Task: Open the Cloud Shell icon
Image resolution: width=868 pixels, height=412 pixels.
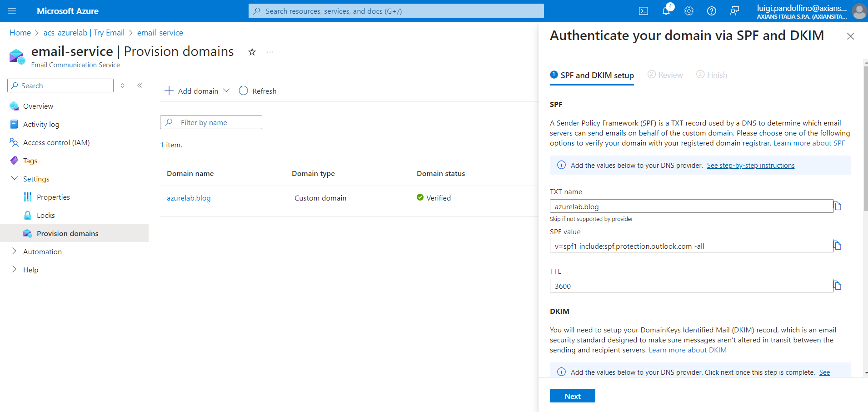Action: pos(643,11)
